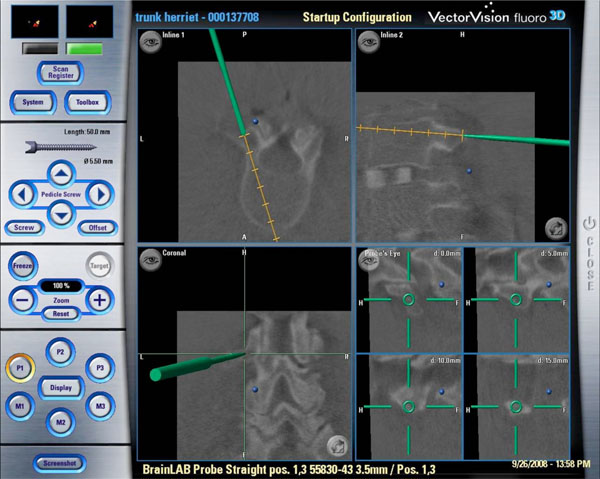
Task: Click the dark grey instrument status bar
Action: point(40,49)
